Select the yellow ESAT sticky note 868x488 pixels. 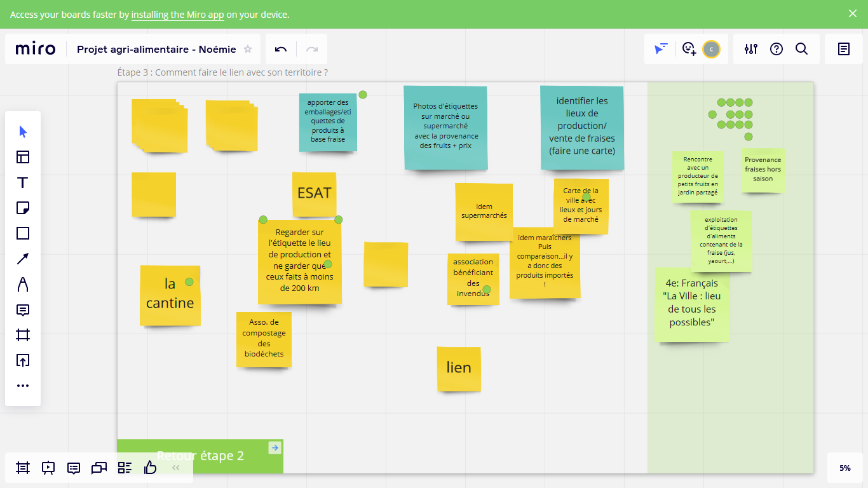tap(314, 193)
